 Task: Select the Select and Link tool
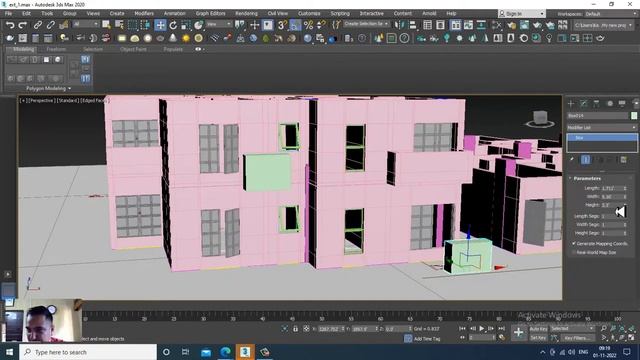(x=38, y=25)
